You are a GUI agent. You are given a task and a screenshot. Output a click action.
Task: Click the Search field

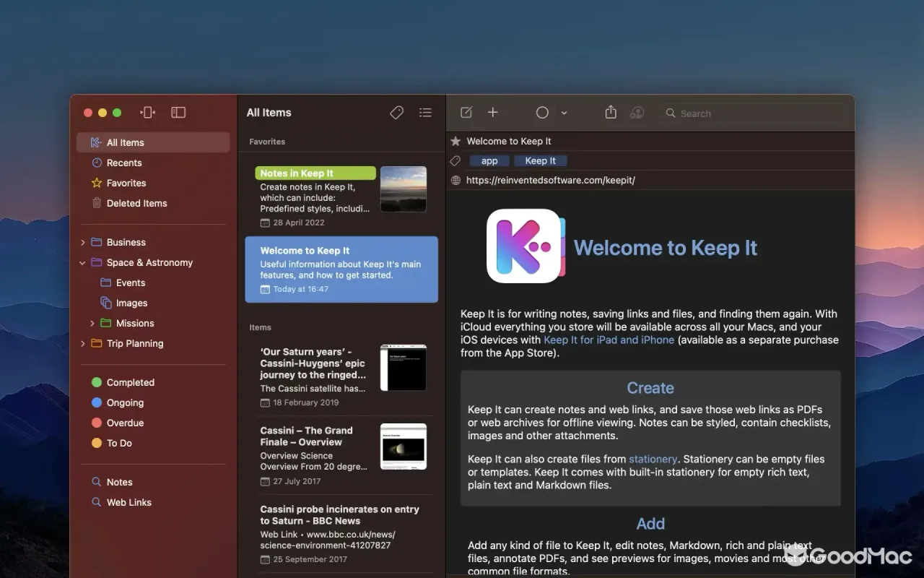click(x=751, y=113)
